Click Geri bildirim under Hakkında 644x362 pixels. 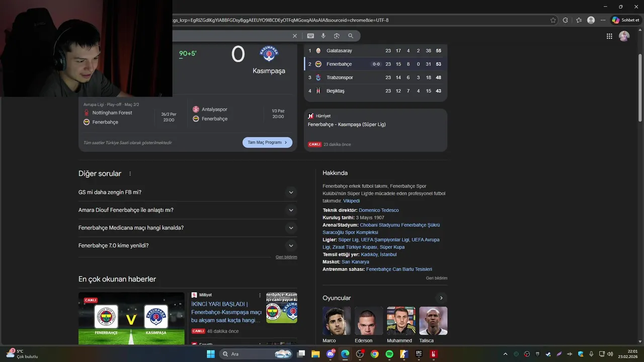tap(437, 278)
